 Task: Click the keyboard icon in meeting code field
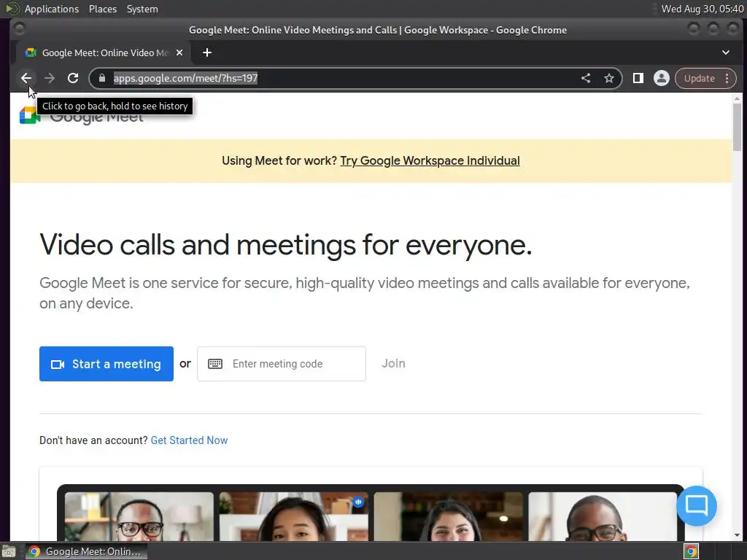pyautogui.click(x=215, y=364)
